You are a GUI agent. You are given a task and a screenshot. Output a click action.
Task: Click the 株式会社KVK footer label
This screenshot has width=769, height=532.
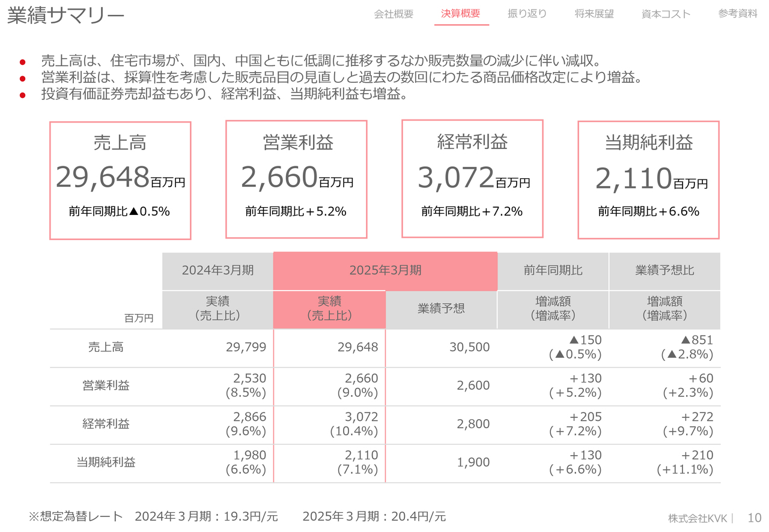tap(697, 518)
